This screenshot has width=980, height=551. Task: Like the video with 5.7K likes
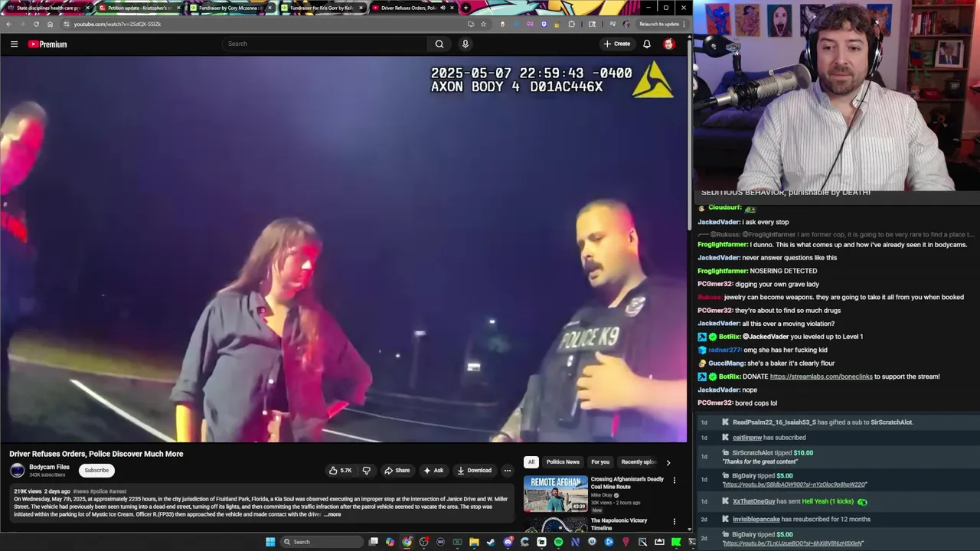point(340,470)
